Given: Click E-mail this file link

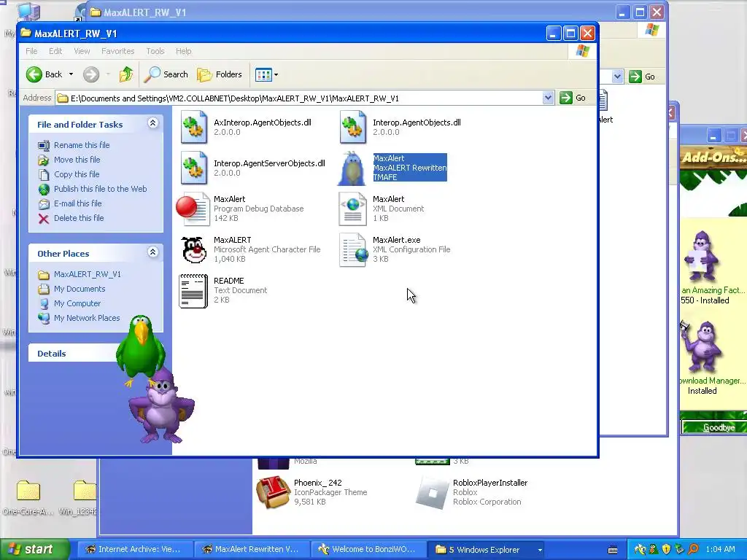Looking at the screenshot, I should (77, 203).
